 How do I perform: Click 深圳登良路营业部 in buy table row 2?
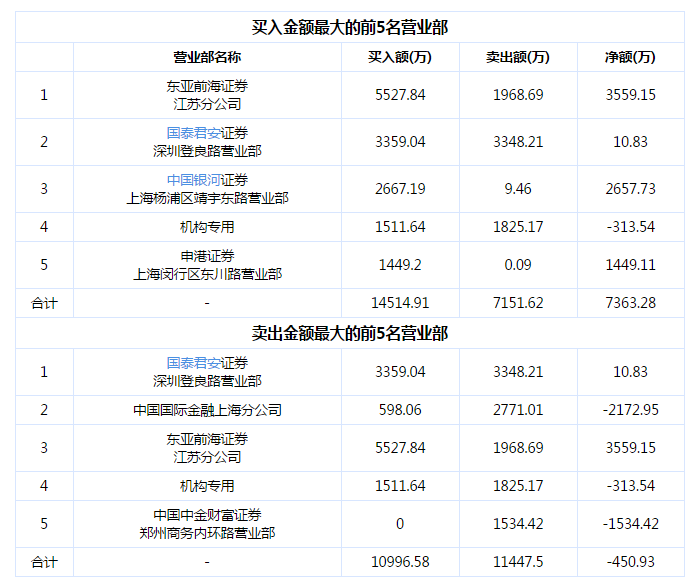click(x=207, y=151)
